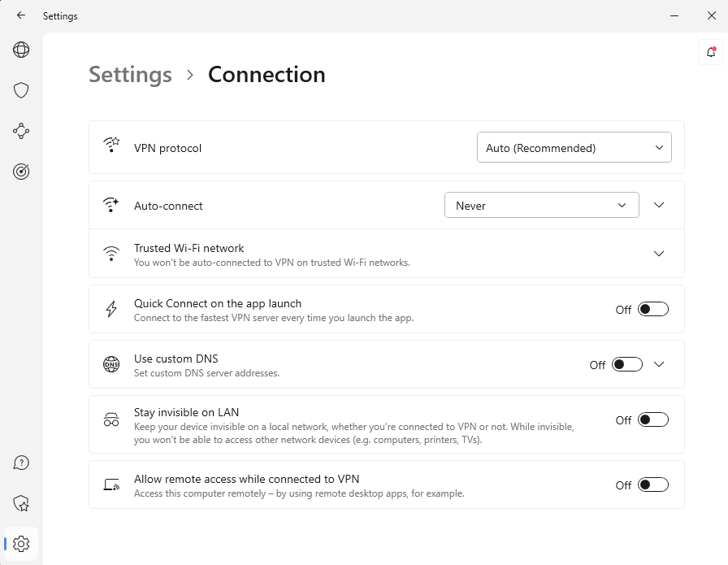Screen dimensions: 728x565
Task: Open the notifications bell icon
Action: coord(711,52)
